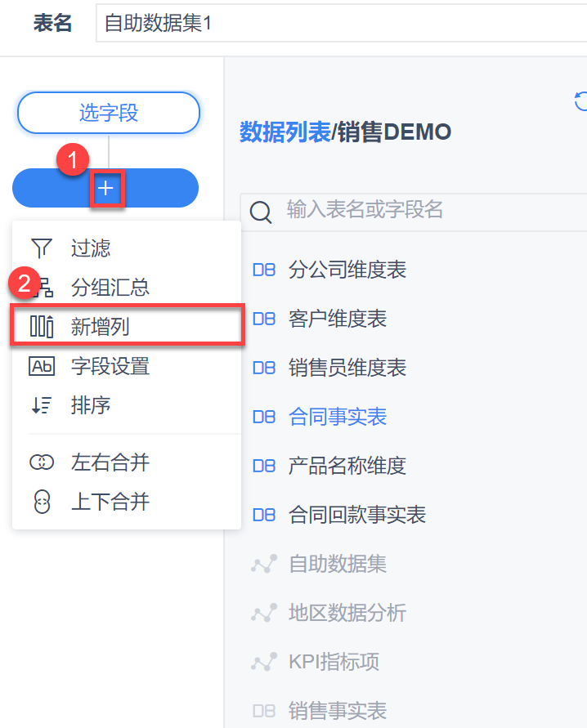
Task: Choose 排序 in the step menu
Action: (90, 405)
